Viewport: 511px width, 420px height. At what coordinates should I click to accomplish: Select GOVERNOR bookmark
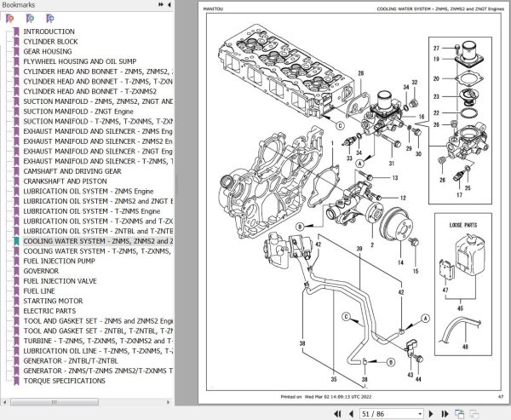[x=41, y=271]
